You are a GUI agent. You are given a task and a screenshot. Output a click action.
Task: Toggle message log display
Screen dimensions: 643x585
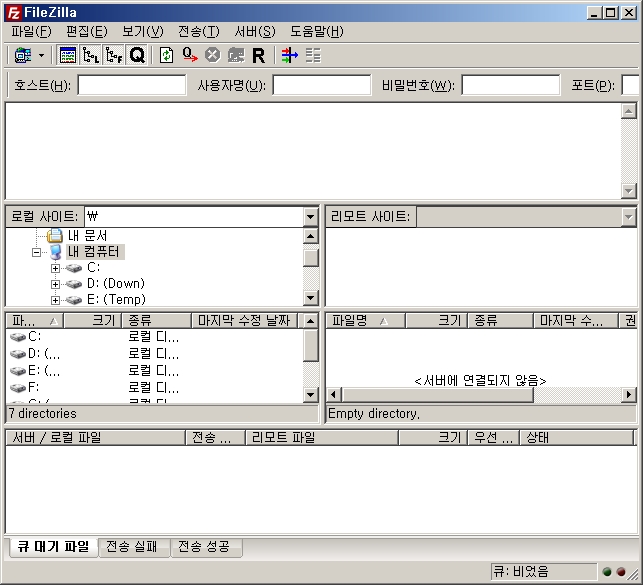[x=68, y=55]
